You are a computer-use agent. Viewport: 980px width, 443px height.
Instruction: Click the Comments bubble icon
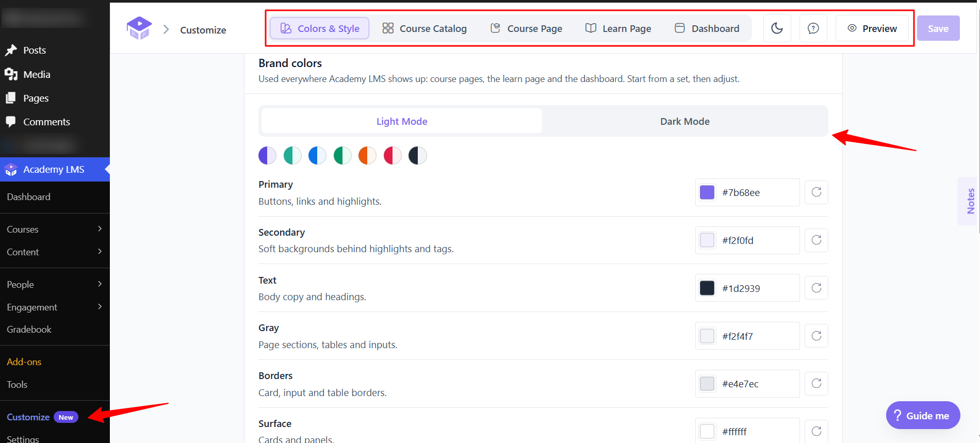coord(11,122)
